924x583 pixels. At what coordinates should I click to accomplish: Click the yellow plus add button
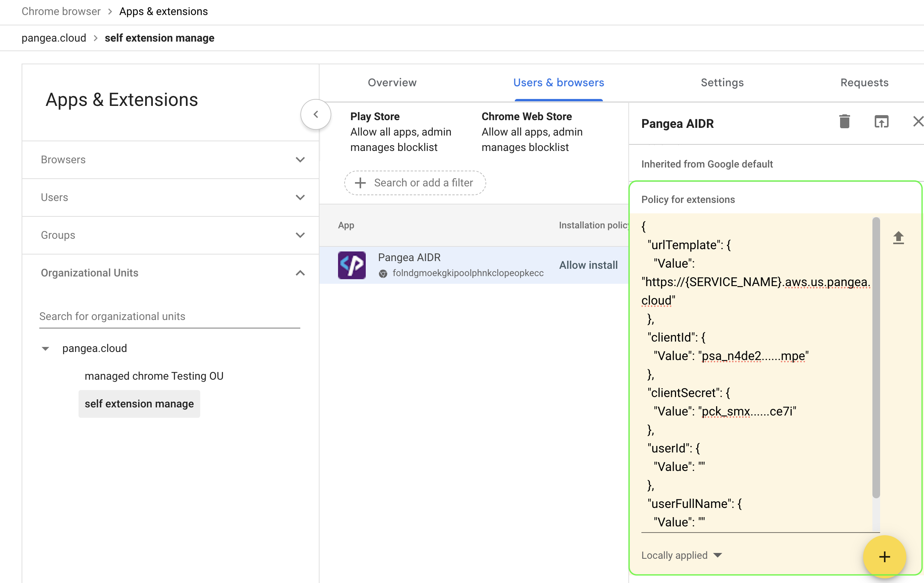(884, 556)
